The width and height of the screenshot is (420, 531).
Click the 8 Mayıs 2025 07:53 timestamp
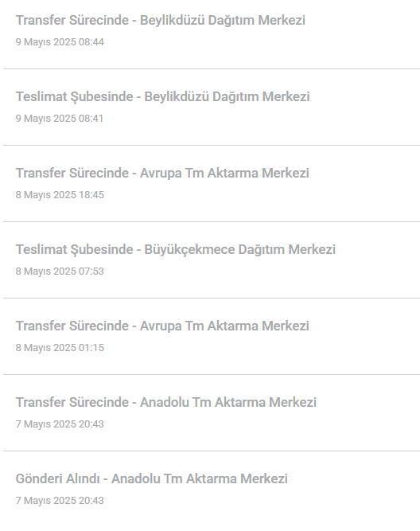pyautogui.click(x=60, y=271)
